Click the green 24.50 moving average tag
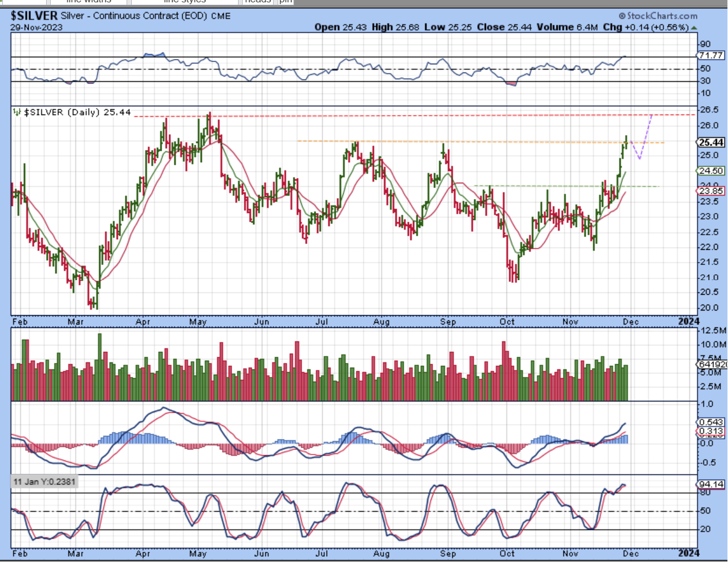 coord(712,171)
